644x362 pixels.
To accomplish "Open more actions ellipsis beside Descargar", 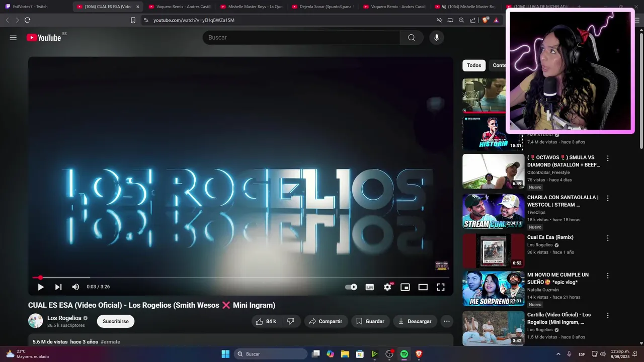I will pyautogui.click(x=446, y=321).
